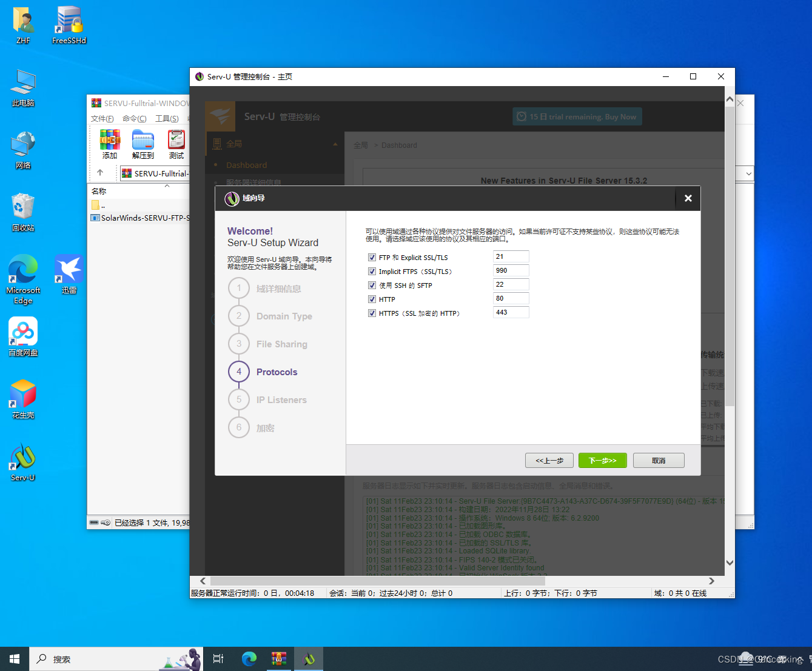
Task: Click the HTTP port field showing 80
Action: point(511,298)
